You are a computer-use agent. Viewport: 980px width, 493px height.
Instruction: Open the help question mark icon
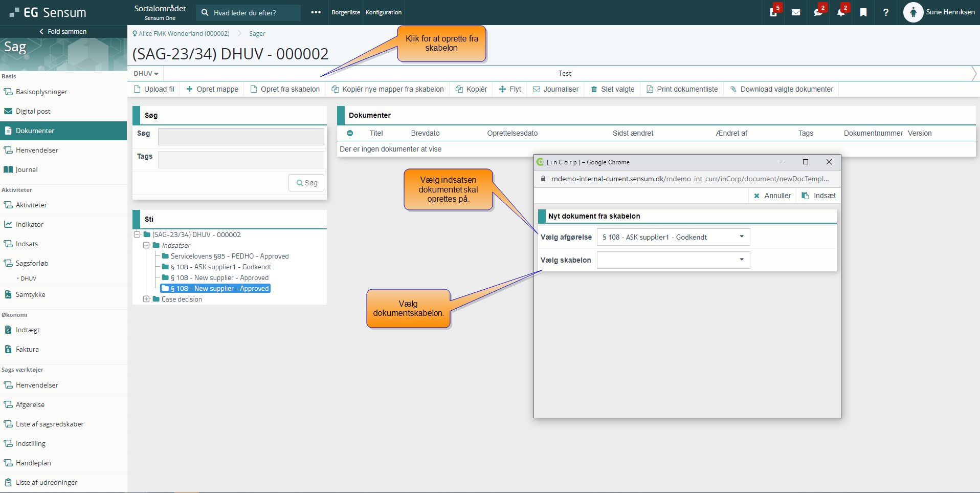coord(886,12)
